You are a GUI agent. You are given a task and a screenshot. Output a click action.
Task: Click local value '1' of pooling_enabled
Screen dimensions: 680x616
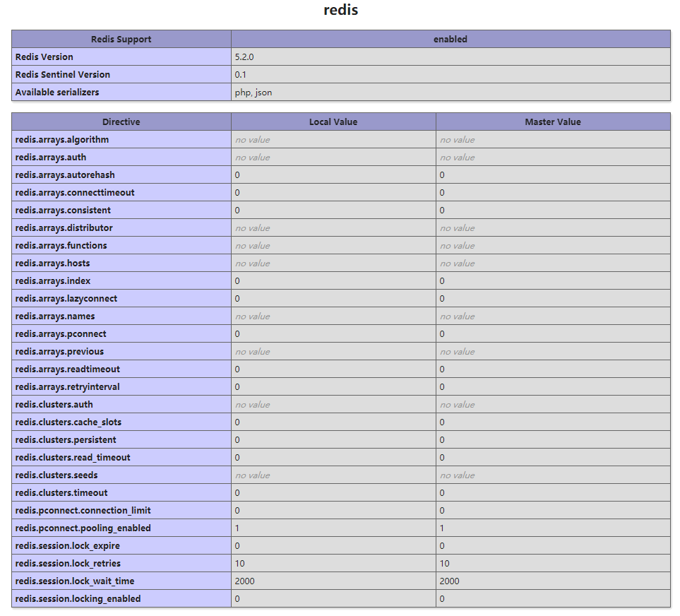(237, 528)
